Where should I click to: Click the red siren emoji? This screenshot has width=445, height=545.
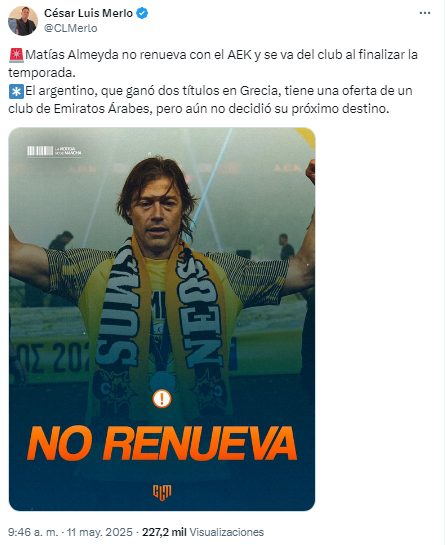click(x=16, y=55)
